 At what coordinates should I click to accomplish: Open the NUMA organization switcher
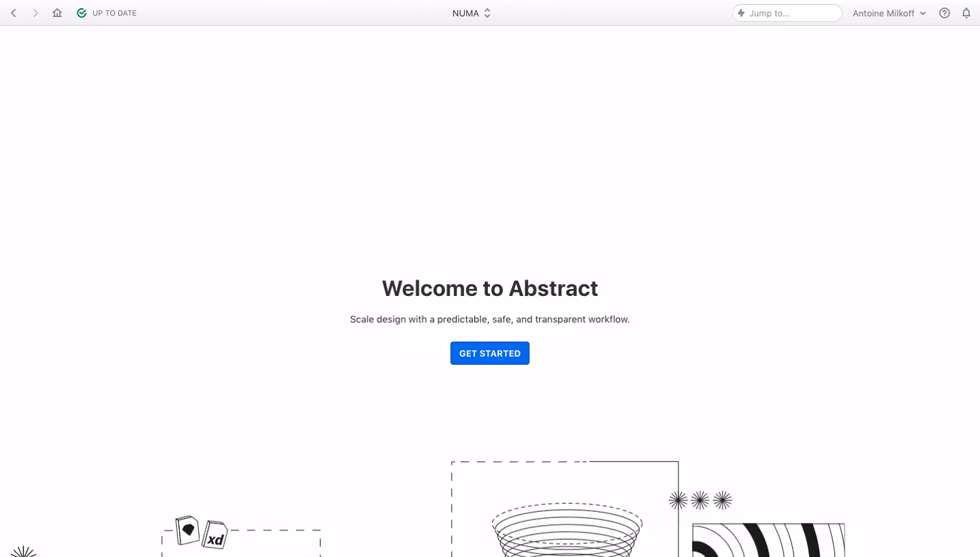point(472,13)
